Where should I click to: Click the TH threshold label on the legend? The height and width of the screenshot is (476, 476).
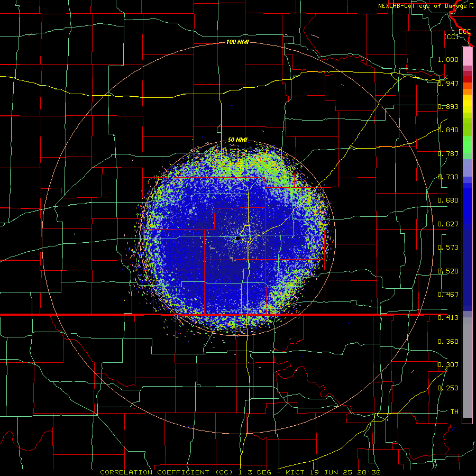pos(454,412)
